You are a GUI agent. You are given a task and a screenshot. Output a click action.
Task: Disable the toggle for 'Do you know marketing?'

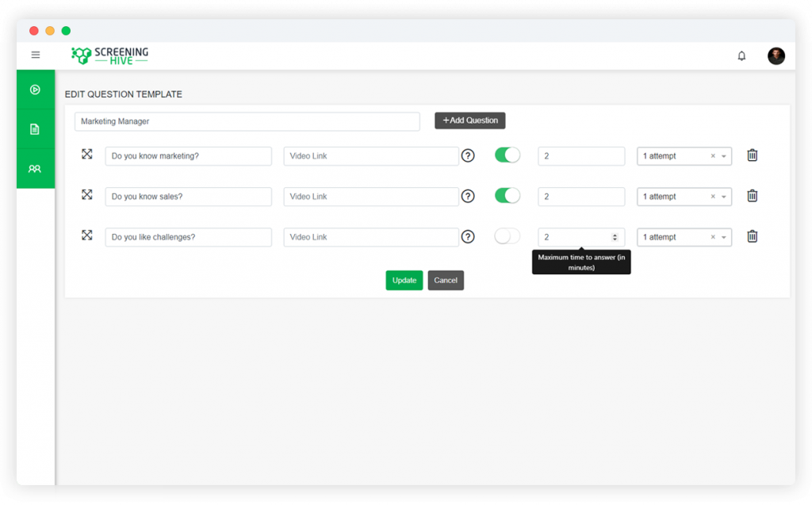pyautogui.click(x=507, y=155)
